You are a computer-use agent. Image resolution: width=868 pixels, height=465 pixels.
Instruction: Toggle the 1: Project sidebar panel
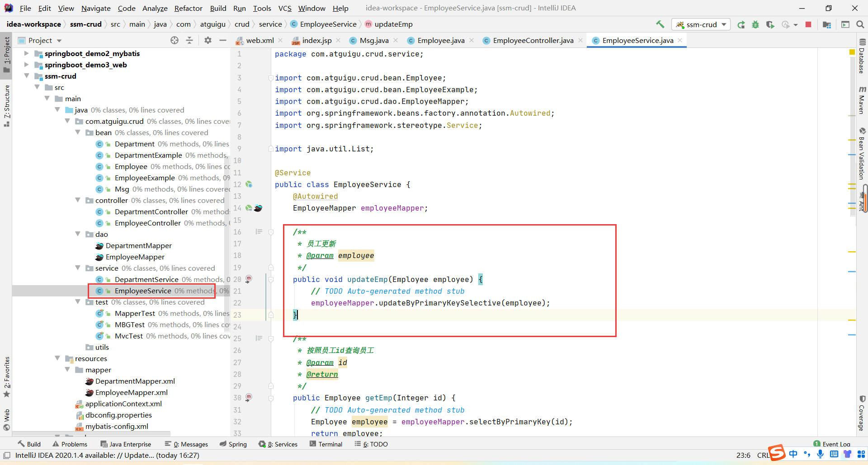pyautogui.click(x=6, y=55)
